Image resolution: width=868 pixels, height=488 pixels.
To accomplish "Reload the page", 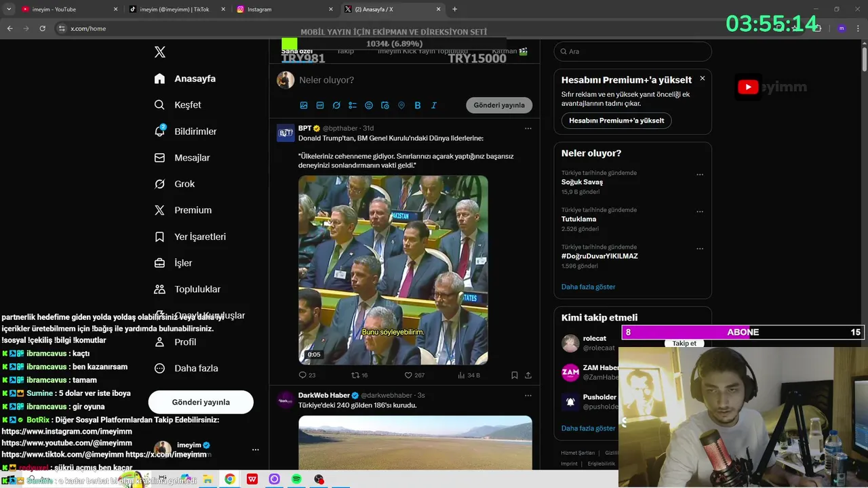I will pyautogui.click(x=42, y=28).
